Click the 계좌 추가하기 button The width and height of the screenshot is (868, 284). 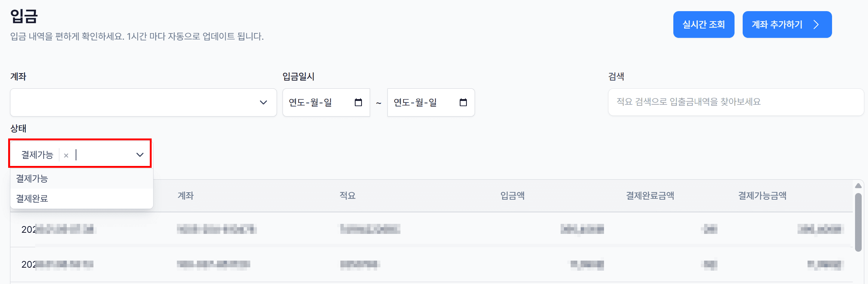787,25
